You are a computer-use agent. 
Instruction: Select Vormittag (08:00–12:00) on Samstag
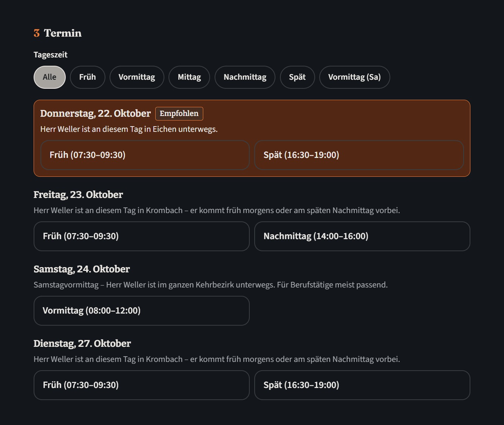pyautogui.click(x=142, y=311)
